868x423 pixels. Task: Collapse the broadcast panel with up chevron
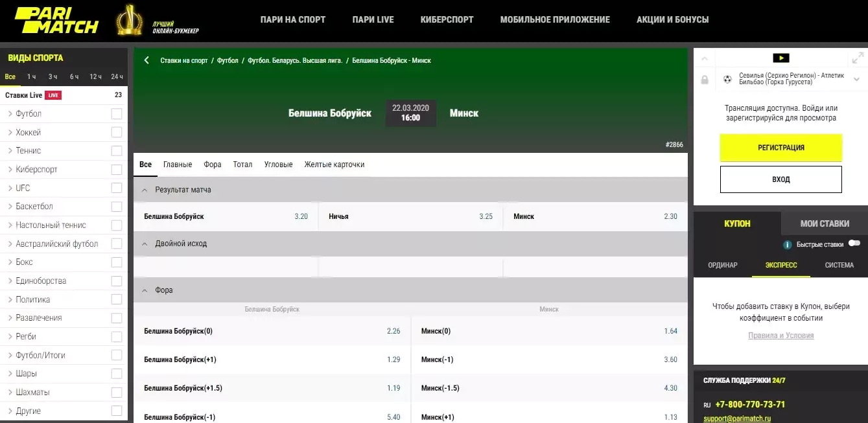[705, 58]
